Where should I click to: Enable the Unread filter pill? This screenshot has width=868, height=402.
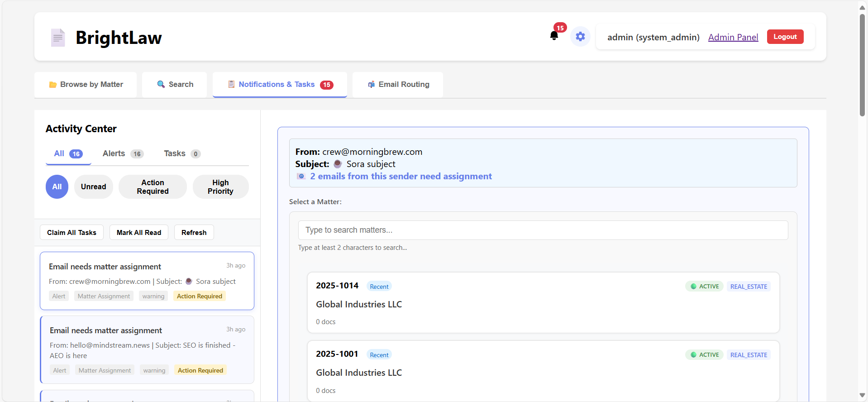pyautogui.click(x=93, y=187)
